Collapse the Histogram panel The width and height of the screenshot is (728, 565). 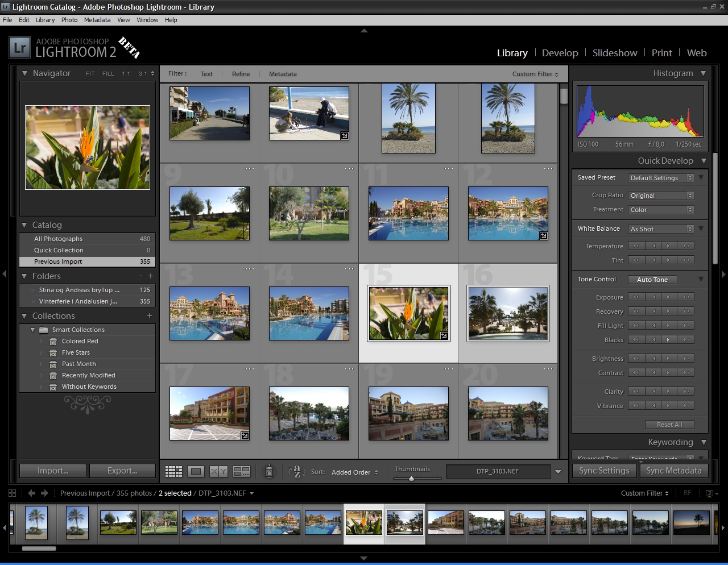pyautogui.click(x=703, y=73)
